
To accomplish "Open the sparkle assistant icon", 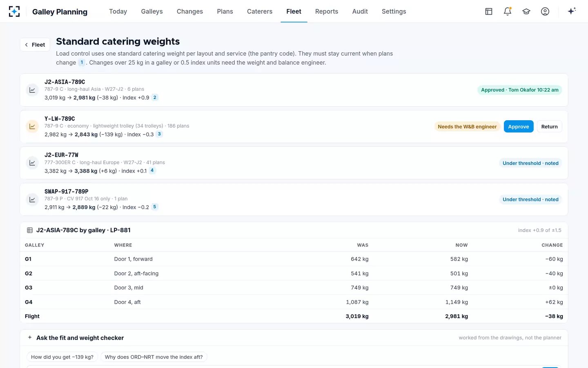I will (572, 11).
